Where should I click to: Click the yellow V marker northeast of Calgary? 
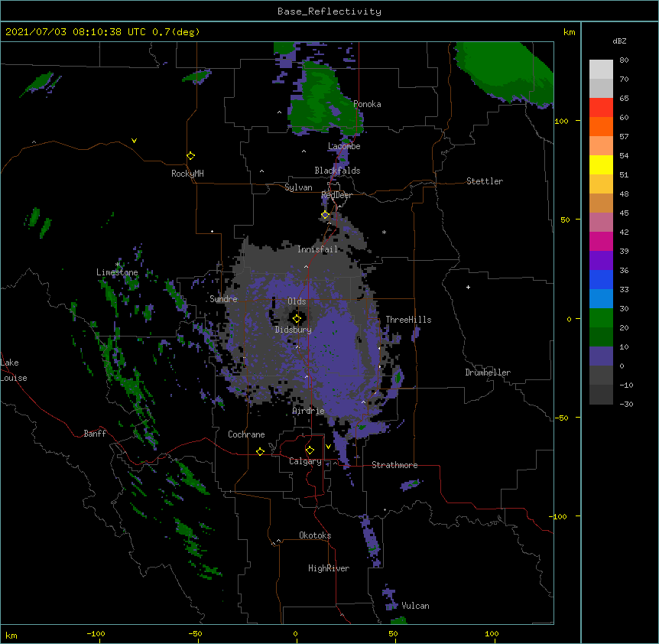(x=328, y=447)
